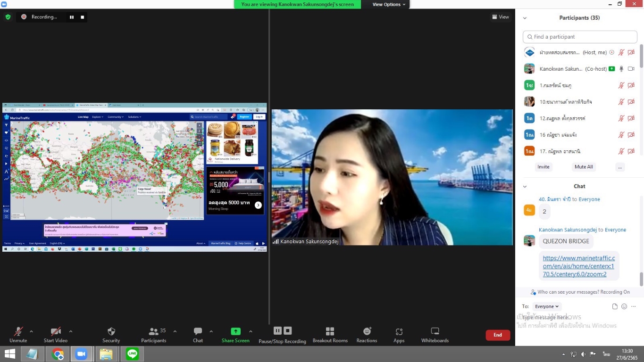Screen dimensions: 644x362
Task: Click the Find a participant search field
Action: 580,37
